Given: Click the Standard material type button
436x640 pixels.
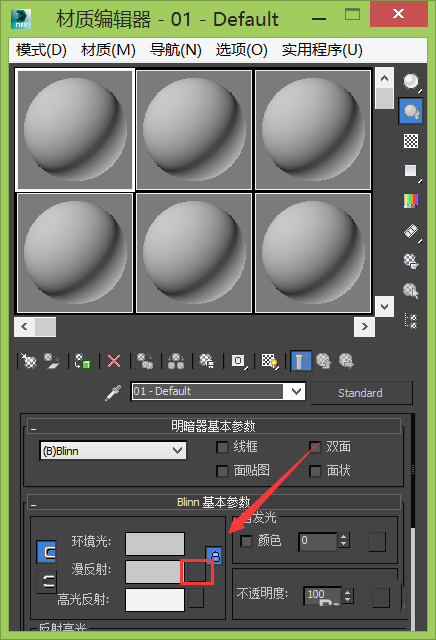Looking at the screenshot, I should (361, 393).
